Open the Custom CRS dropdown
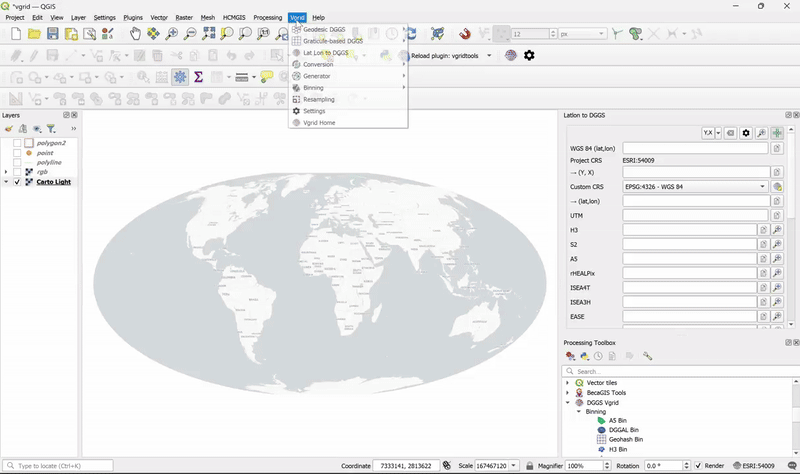Image resolution: width=800 pixels, height=474 pixels. [696, 187]
